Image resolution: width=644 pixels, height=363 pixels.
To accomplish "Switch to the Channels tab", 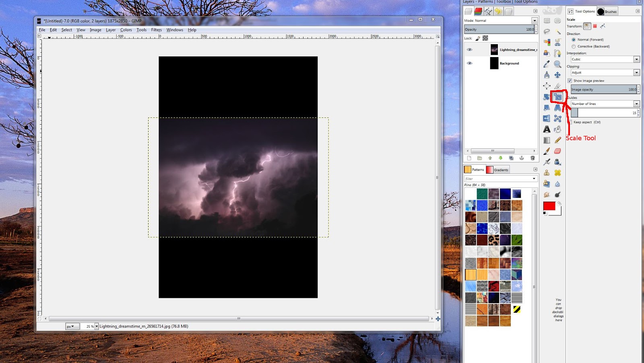I will pos(478,11).
